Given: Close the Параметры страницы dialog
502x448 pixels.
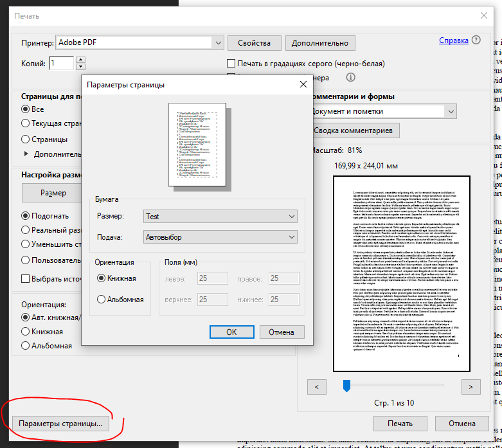Looking at the screenshot, I should [x=303, y=85].
